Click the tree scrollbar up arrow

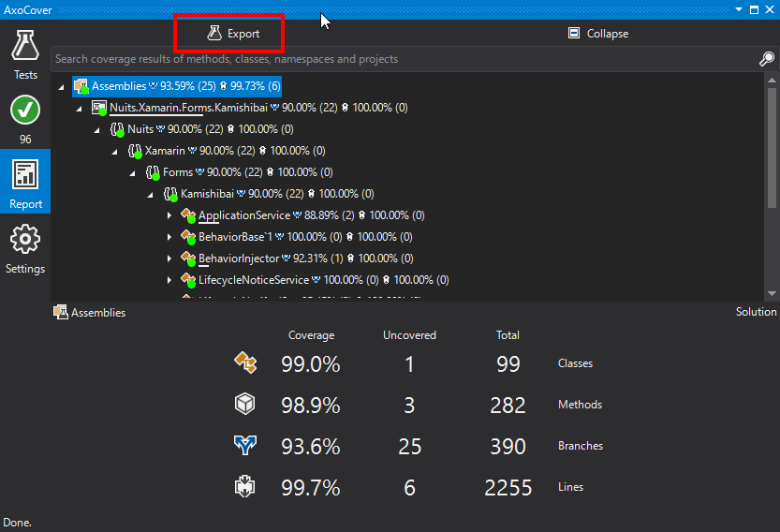tap(772, 81)
